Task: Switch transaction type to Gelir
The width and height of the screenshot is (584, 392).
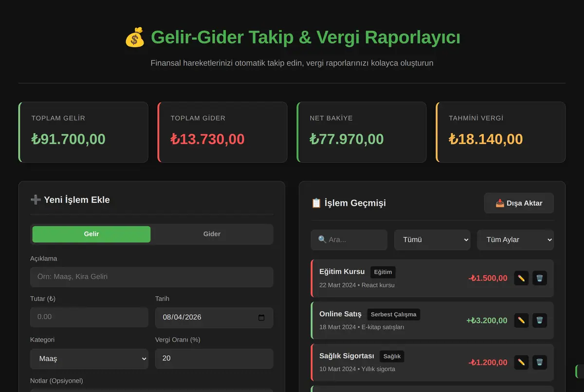Action: [x=91, y=234]
